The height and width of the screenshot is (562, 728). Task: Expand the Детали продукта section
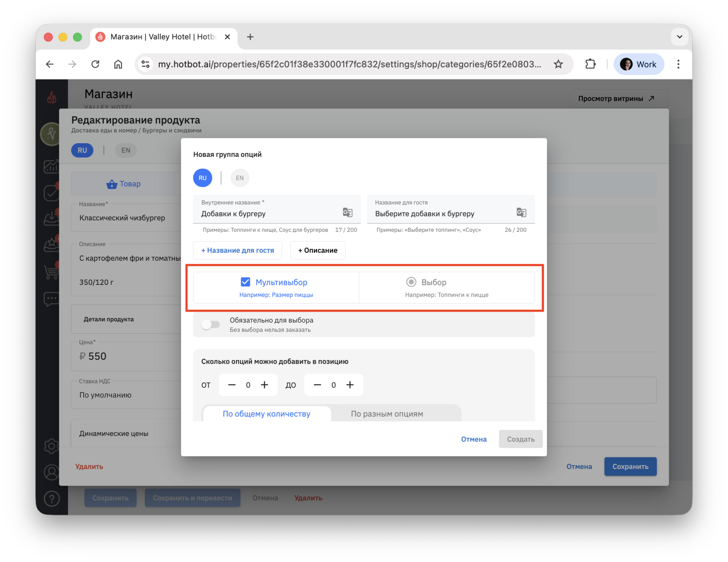pos(126,319)
